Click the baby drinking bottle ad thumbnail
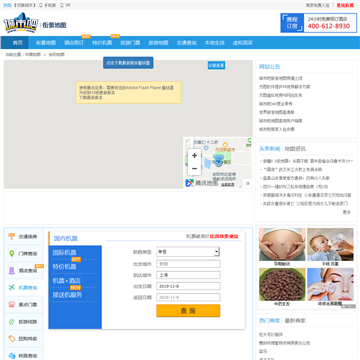The width and height of the screenshot is (360, 360). [x=330, y=244]
